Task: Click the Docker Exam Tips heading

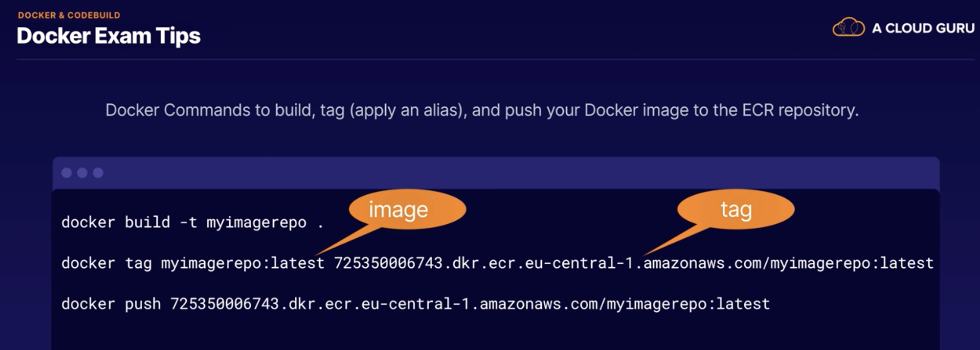Action: point(109,36)
